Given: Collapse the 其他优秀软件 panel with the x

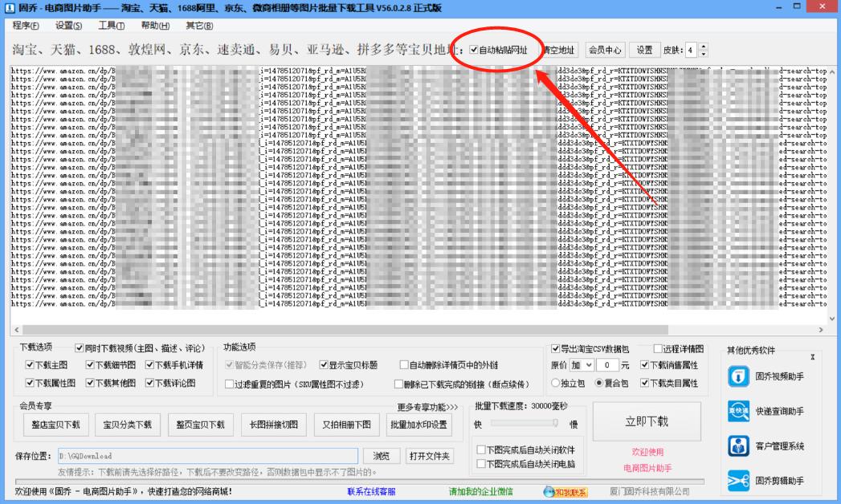Looking at the screenshot, I should coord(811,356).
